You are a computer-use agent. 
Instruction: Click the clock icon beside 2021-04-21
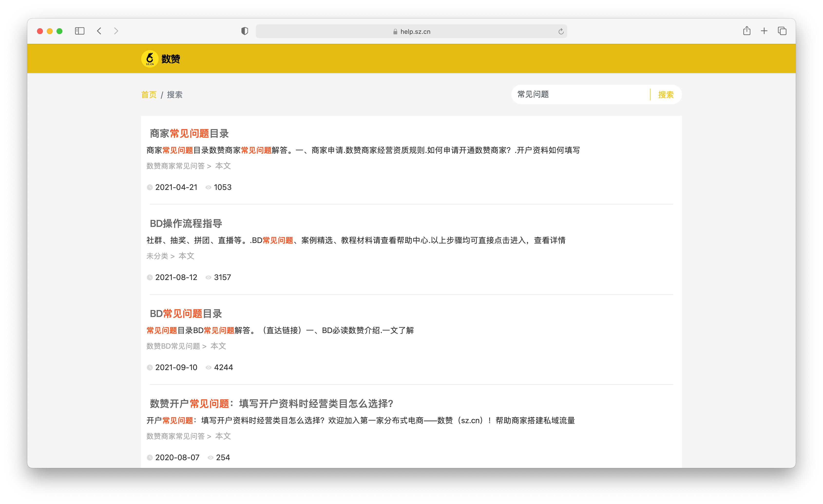[x=150, y=187]
